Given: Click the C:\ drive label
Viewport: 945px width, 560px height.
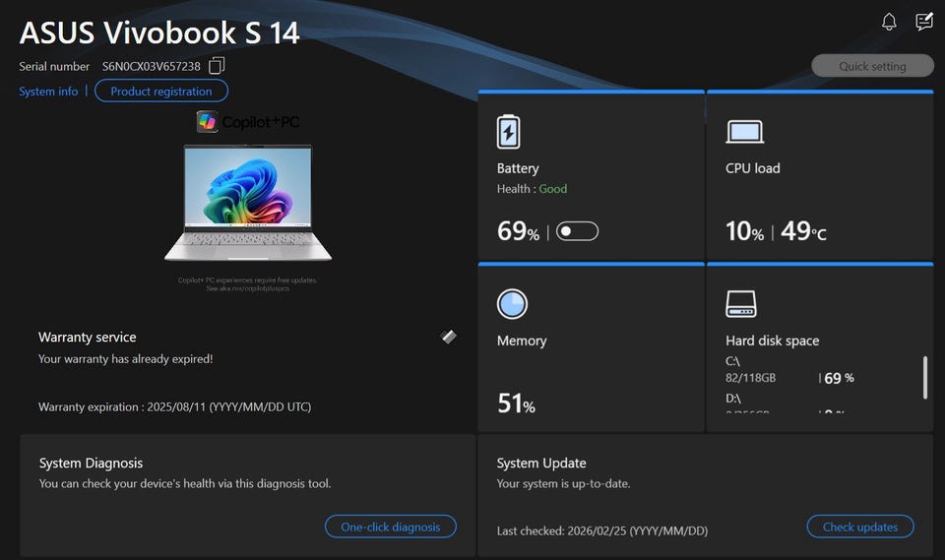Looking at the screenshot, I should pos(732,361).
